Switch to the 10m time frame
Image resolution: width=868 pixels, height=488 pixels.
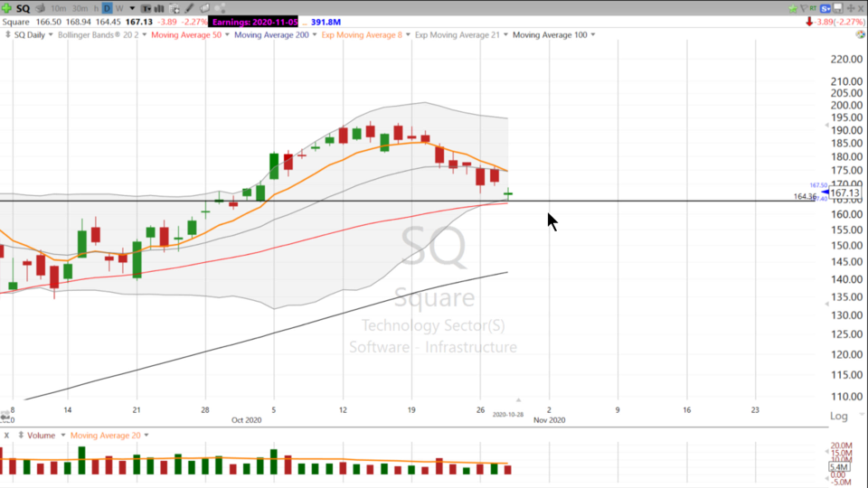point(58,8)
